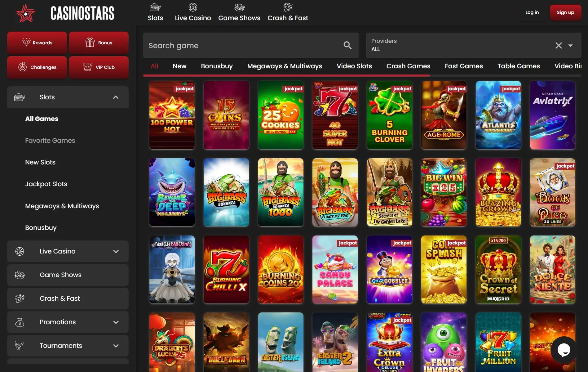Open Megaways & Multiways in the sidebar
Viewport: 588px width, 372px height.
click(62, 206)
